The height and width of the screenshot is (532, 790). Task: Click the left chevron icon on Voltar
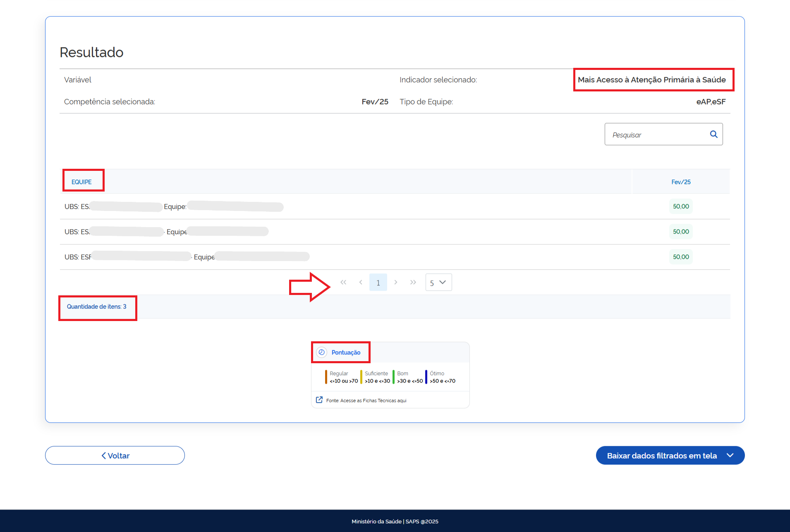click(x=104, y=455)
